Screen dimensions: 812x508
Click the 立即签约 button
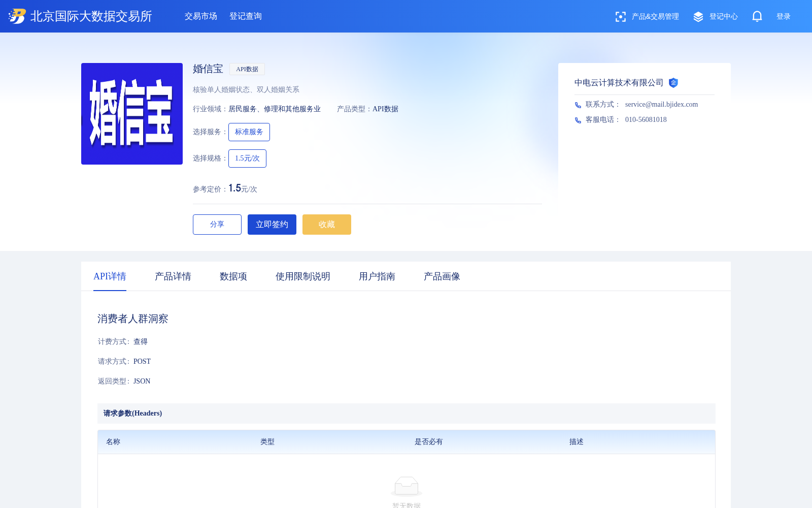tap(272, 225)
